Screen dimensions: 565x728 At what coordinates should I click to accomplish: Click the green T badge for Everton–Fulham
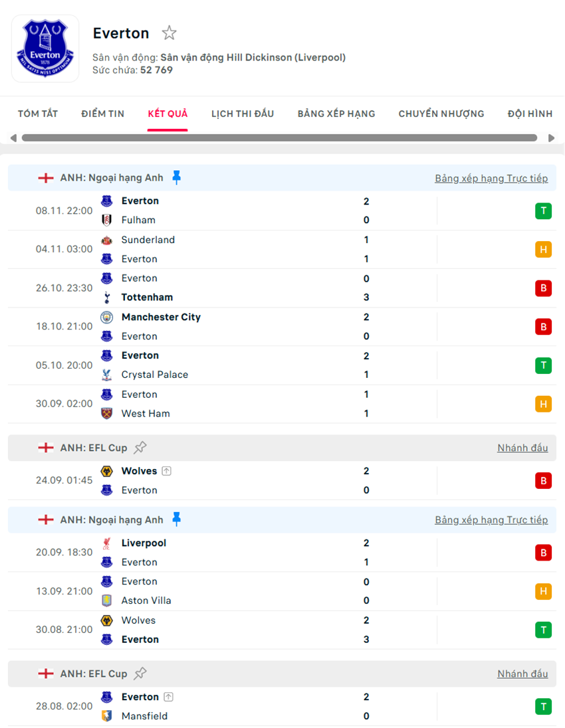543,211
